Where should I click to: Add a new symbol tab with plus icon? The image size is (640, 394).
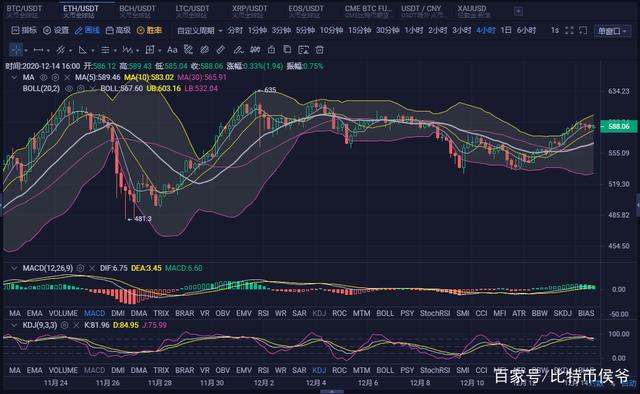518,11
